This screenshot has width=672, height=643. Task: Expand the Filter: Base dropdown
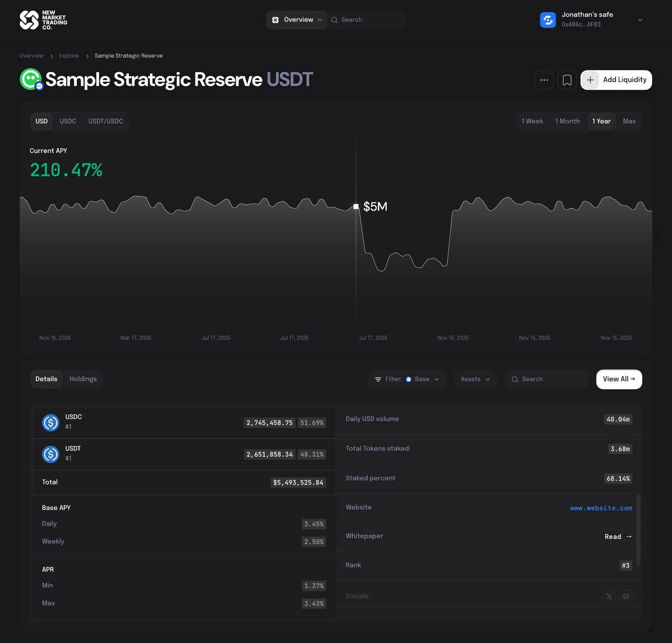pyautogui.click(x=407, y=379)
